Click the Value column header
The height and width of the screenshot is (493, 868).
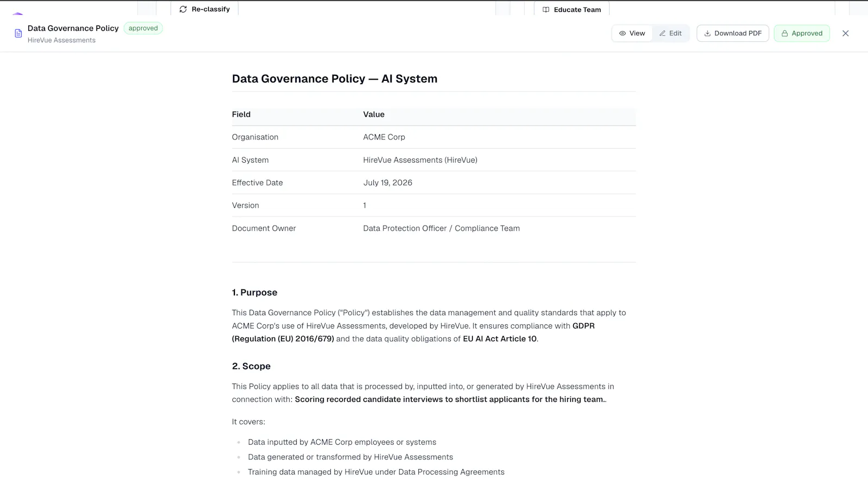point(374,114)
